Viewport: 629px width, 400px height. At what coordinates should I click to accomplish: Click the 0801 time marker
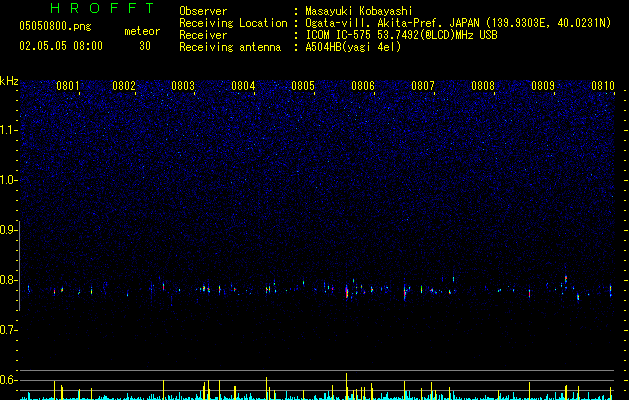click(x=68, y=86)
